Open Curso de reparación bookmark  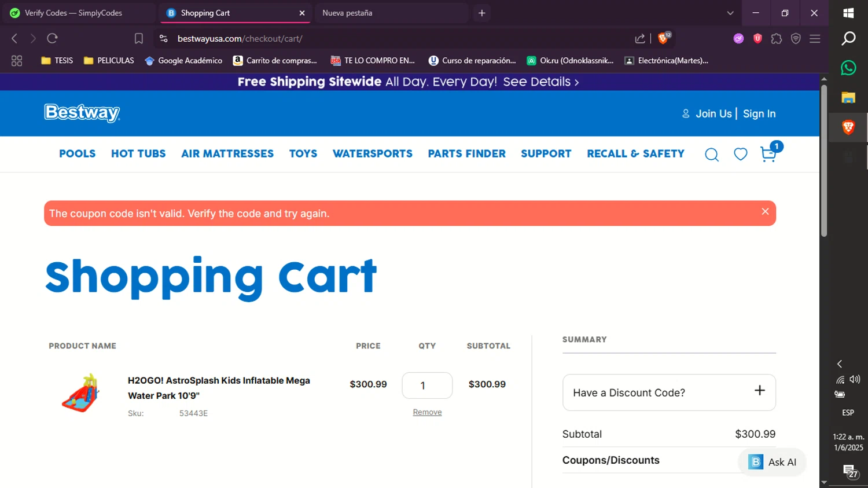click(472, 60)
